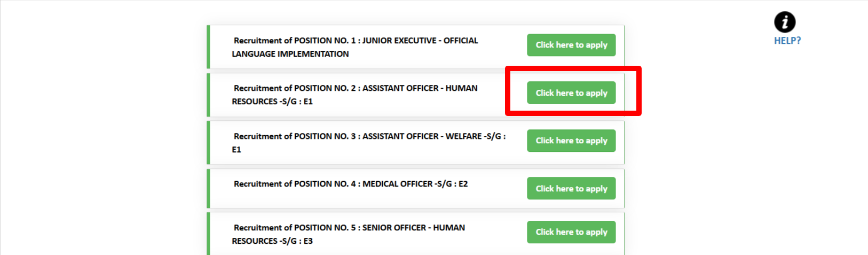Apply for Senior Officer Human Resources position

coord(571,232)
